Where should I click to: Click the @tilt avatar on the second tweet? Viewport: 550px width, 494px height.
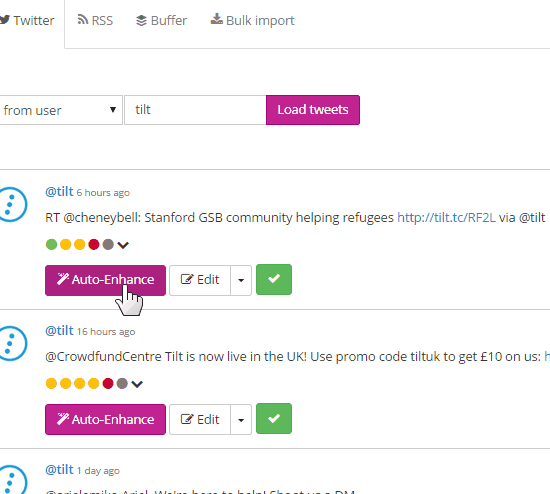[12, 343]
